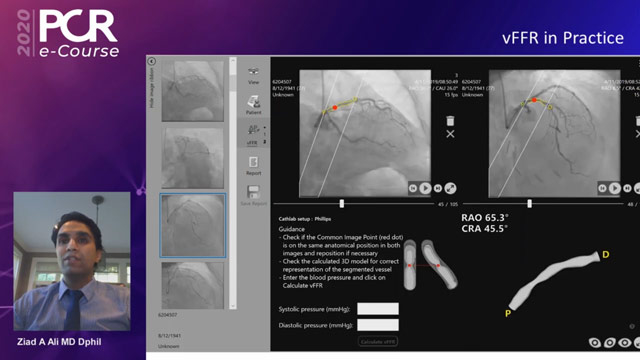Select the highlighted third angiogram thumbnail

(193, 226)
